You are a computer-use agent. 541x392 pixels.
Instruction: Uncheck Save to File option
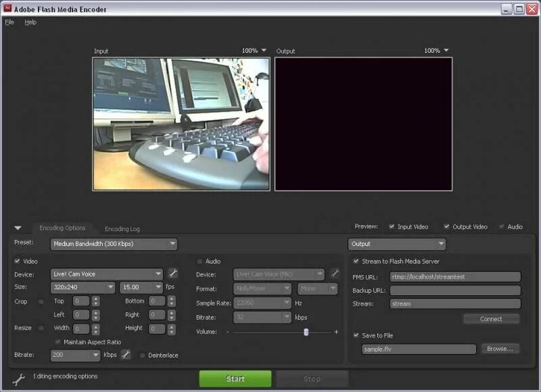tap(356, 335)
